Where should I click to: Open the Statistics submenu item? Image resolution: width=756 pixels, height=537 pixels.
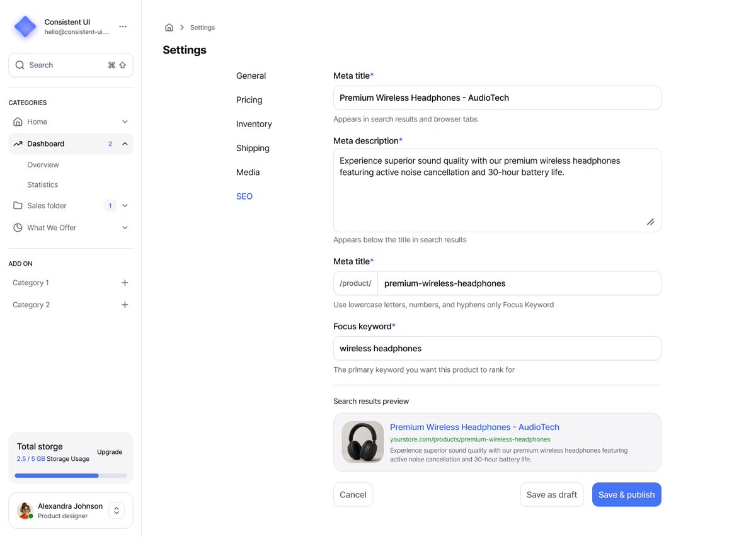pyautogui.click(x=42, y=184)
